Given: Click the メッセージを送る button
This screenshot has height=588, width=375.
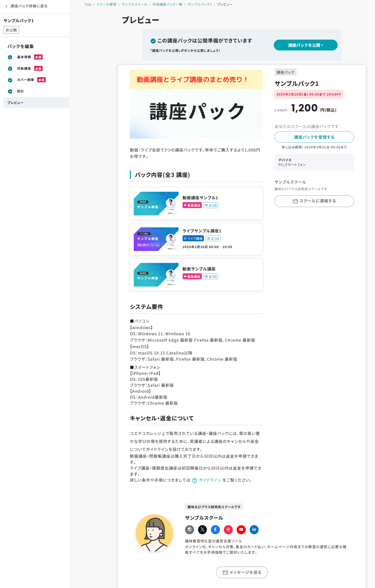Looking at the screenshot, I should point(242,572).
